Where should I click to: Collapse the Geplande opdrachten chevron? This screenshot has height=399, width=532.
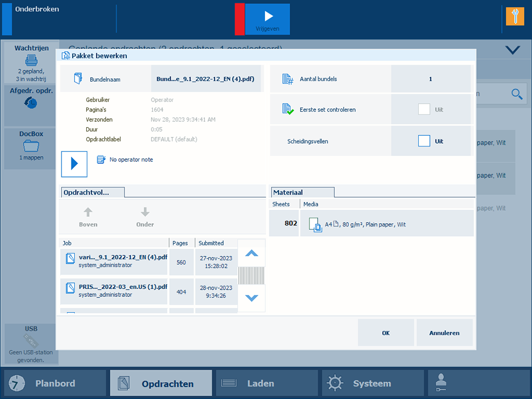(x=512, y=50)
